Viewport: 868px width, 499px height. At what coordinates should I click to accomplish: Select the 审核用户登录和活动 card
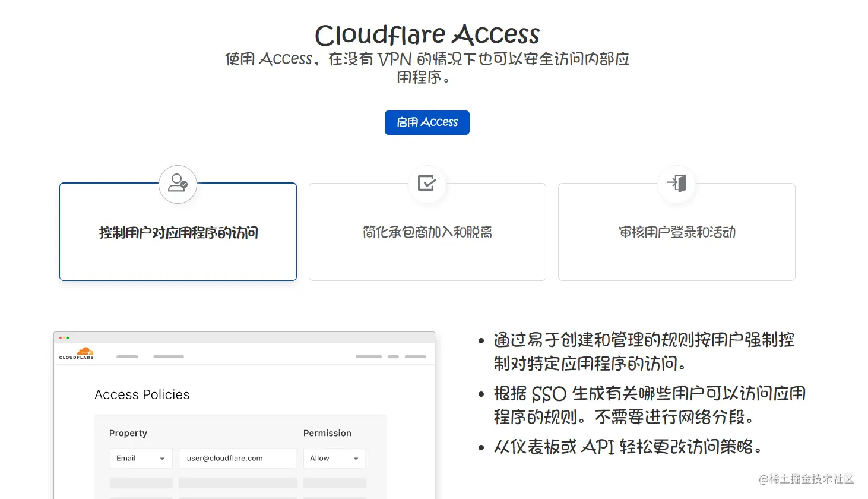(677, 232)
